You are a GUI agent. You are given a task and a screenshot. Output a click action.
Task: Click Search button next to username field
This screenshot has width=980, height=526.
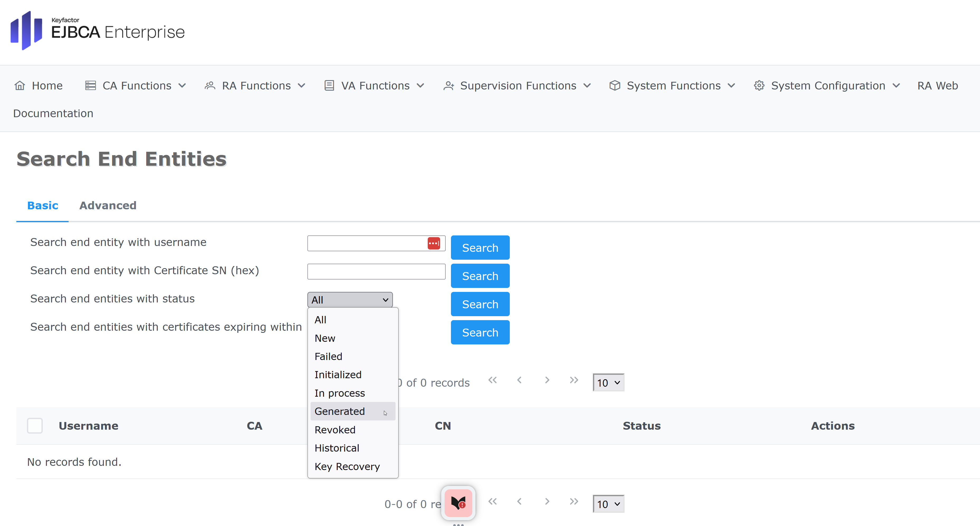(480, 248)
